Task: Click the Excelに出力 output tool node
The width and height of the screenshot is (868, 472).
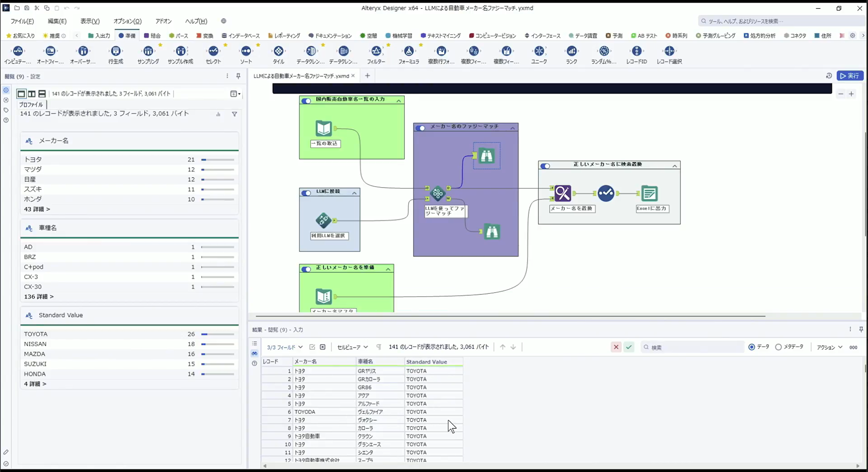Action: 649,193
